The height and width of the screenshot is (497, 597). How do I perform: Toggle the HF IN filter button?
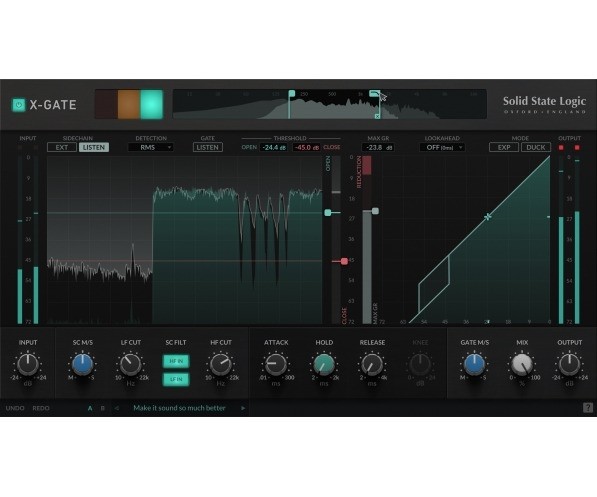tap(176, 361)
